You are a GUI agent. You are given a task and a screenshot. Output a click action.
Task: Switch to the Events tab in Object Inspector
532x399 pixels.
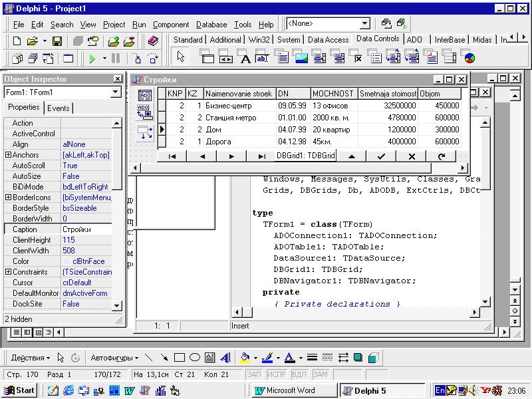click(x=58, y=108)
